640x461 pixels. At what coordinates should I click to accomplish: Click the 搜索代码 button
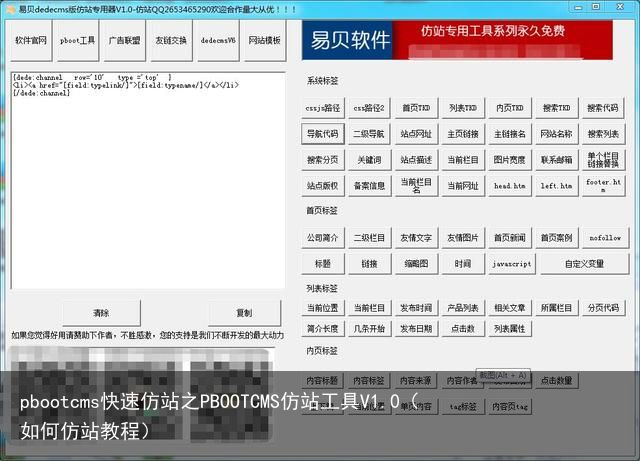tap(603, 108)
